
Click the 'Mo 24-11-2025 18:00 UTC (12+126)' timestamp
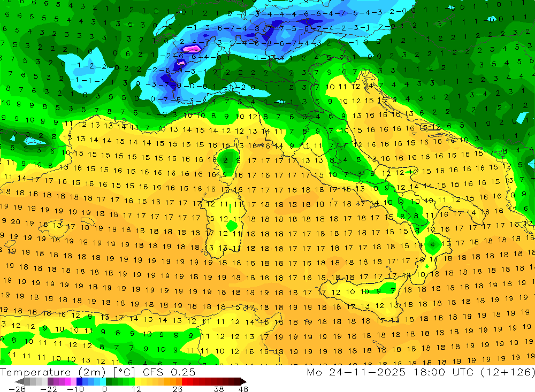(x=421, y=372)
